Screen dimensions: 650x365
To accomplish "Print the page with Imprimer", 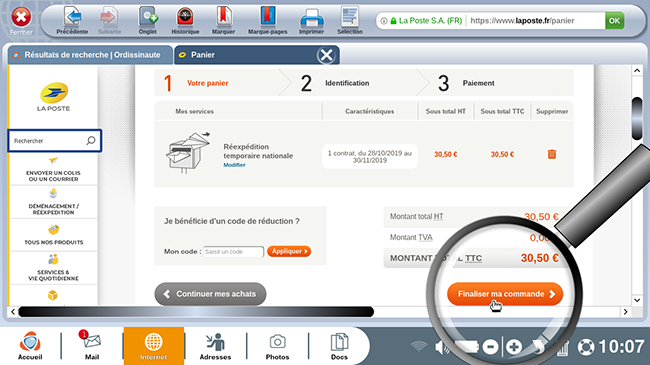I will [x=311, y=20].
